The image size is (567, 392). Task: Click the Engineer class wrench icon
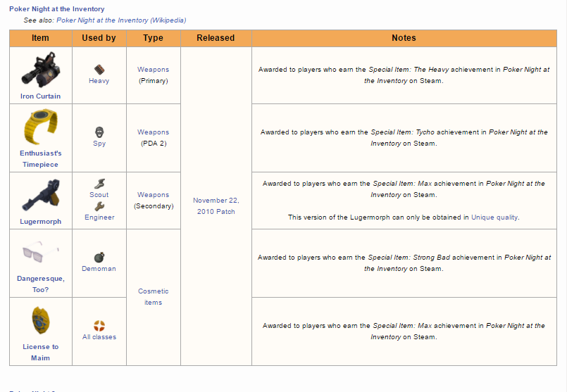point(99,206)
